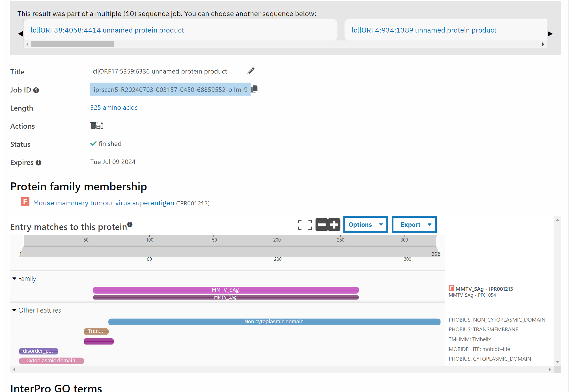Click viewer vertical scrollbar up arrow
The height and width of the screenshot is (392, 579).
[x=558, y=220]
